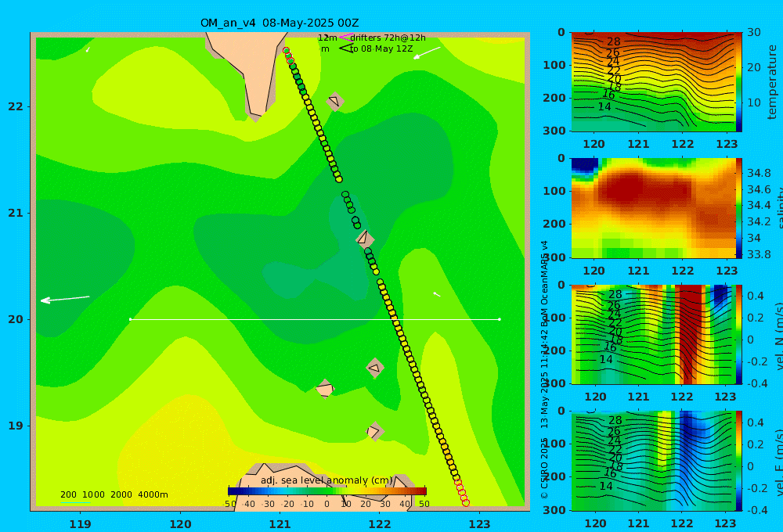Click the 'drifters 72h@12h' legend text
This screenshot has height=532, width=783.
click(x=388, y=38)
